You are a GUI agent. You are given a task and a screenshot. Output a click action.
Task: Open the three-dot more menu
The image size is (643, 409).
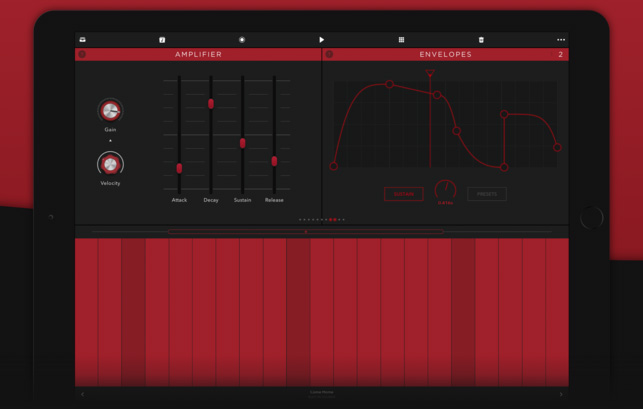click(x=561, y=40)
